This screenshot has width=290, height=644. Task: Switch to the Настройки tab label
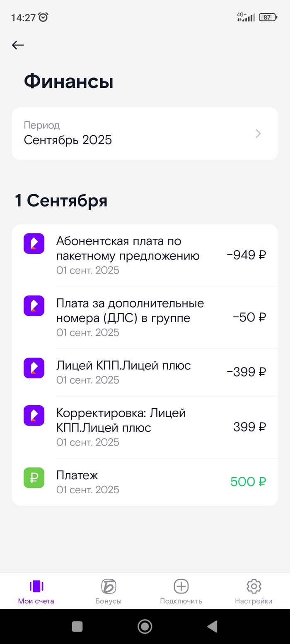click(x=254, y=601)
